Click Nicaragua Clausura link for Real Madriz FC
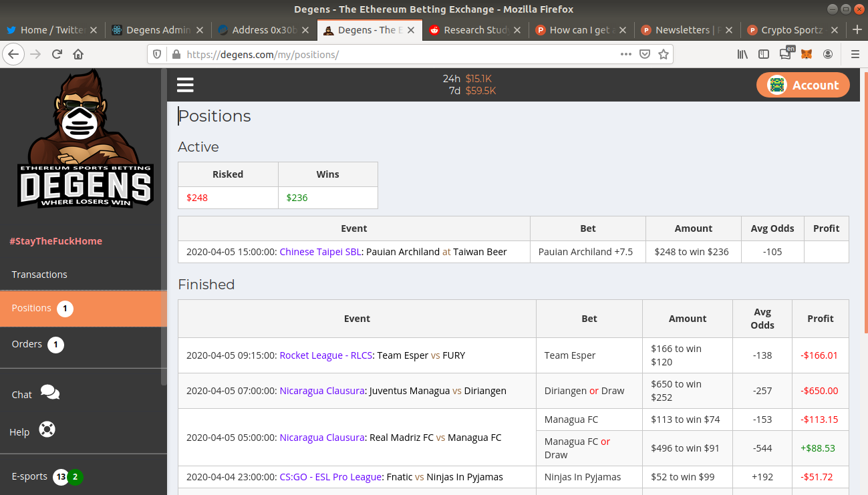This screenshot has height=495, width=868. coord(322,438)
